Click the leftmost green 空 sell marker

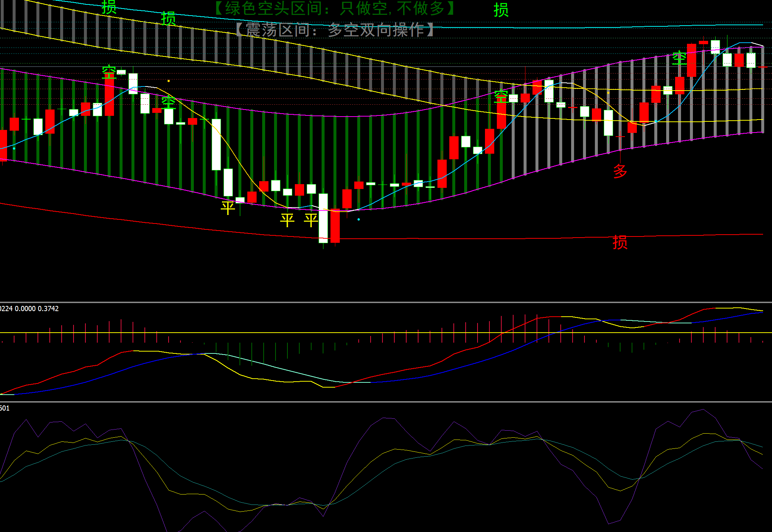[x=109, y=71]
